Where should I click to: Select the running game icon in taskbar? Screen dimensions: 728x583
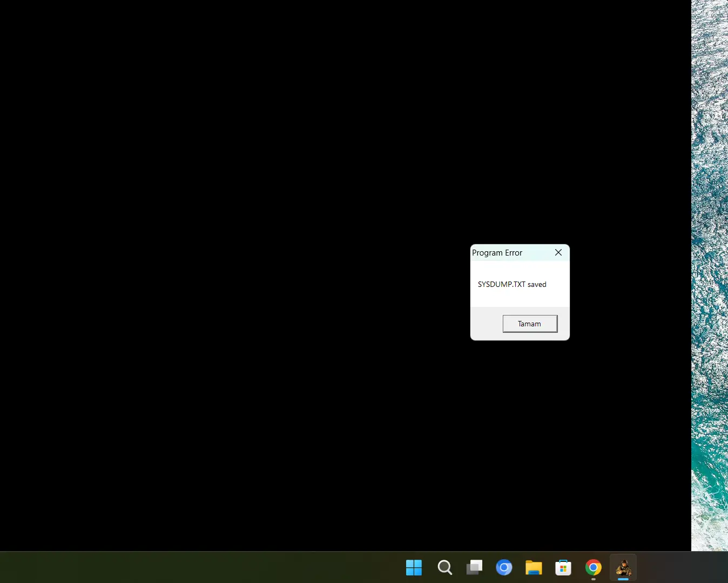tap(623, 567)
